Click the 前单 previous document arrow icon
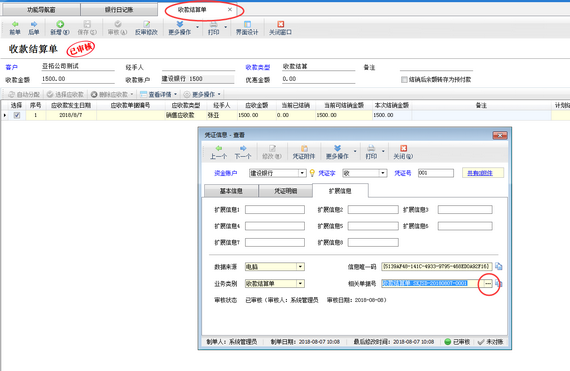This screenshot has height=371, width=570. 15,24
